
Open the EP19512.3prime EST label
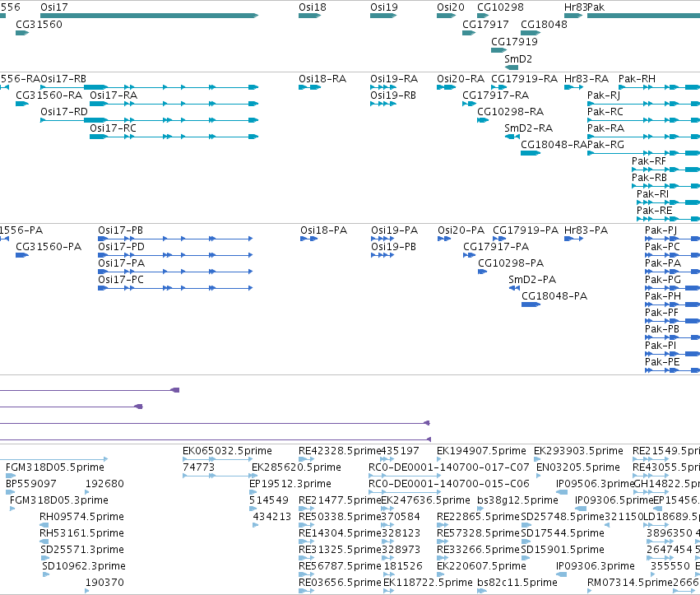pyautogui.click(x=290, y=484)
